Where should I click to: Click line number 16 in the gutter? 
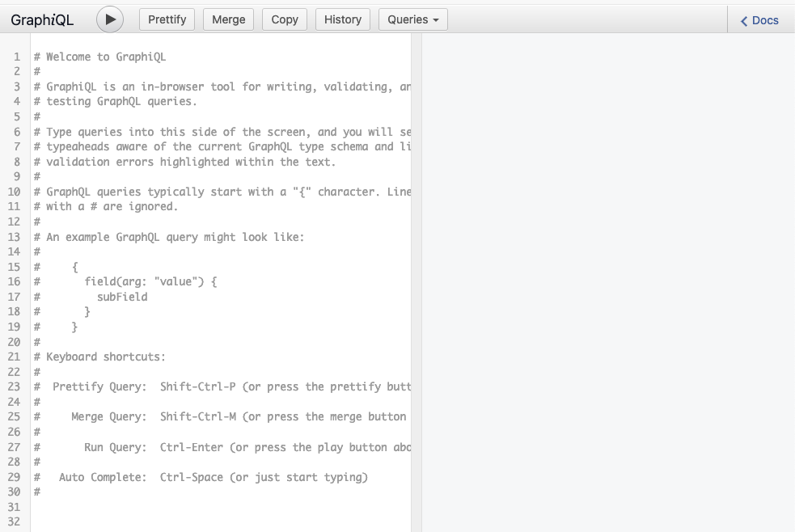click(x=14, y=281)
